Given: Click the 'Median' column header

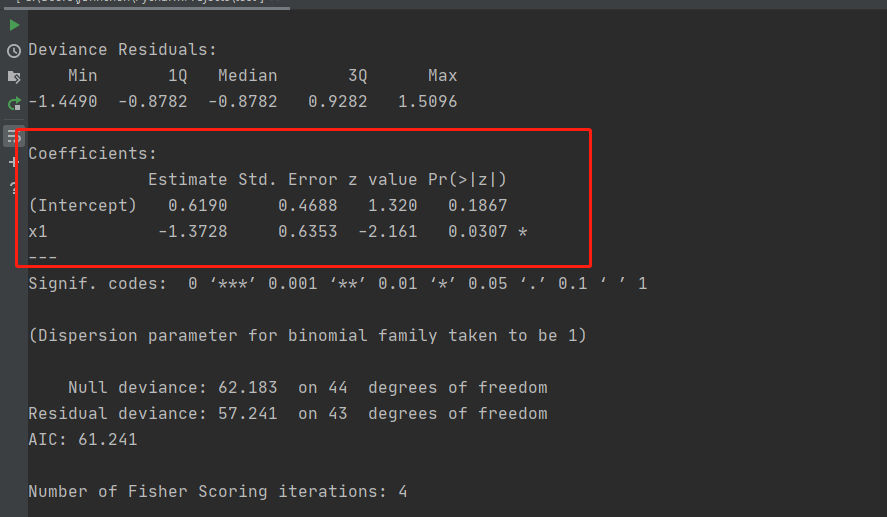Looking at the screenshot, I should (x=248, y=75).
